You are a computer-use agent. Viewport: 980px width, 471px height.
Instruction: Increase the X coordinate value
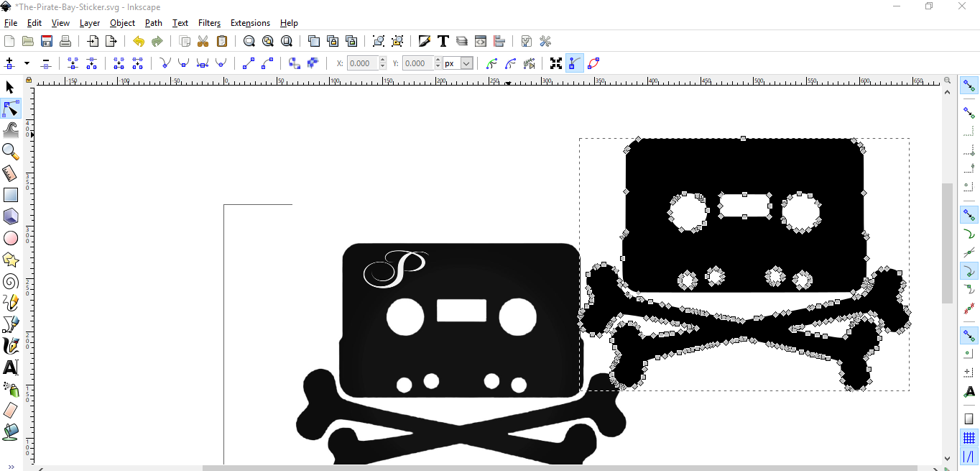pos(382,60)
